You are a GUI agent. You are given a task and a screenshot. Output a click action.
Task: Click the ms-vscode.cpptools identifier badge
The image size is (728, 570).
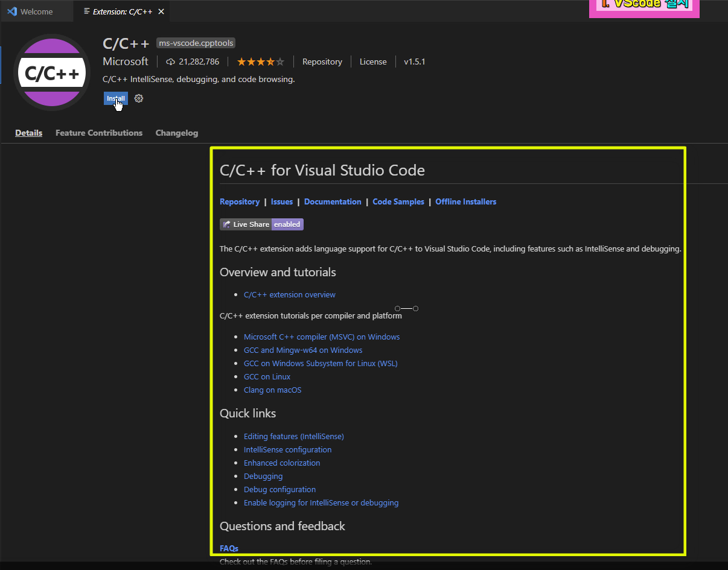point(196,43)
